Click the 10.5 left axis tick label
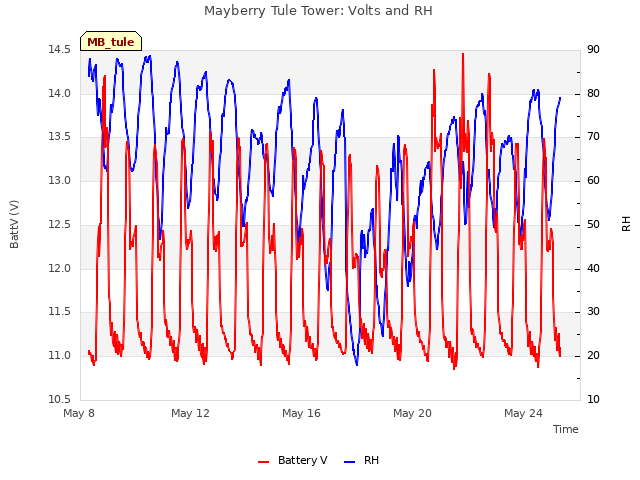This screenshot has height=480, width=640. coord(59,399)
